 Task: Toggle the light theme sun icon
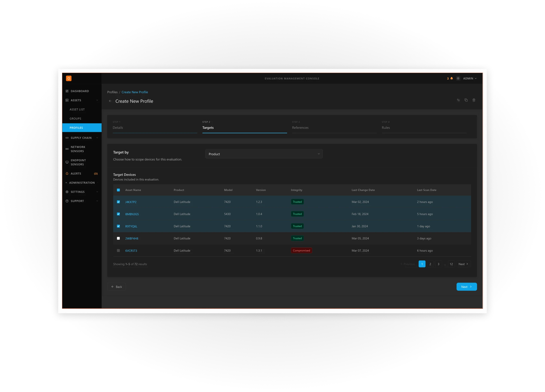pyautogui.click(x=458, y=79)
